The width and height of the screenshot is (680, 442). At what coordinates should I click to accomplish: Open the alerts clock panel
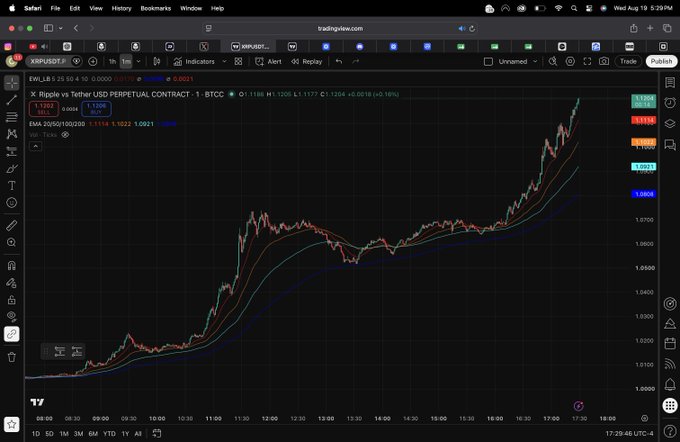click(x=670, y=103)
